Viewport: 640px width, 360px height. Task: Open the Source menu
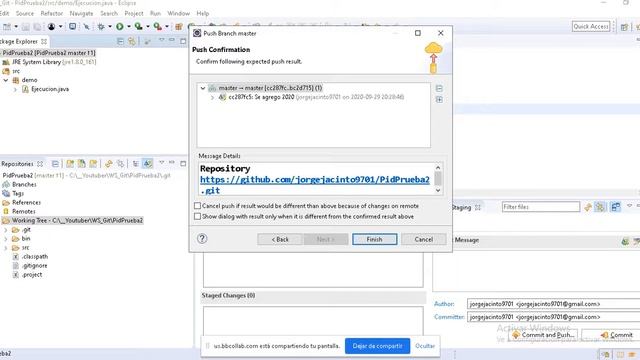[25, 13]
